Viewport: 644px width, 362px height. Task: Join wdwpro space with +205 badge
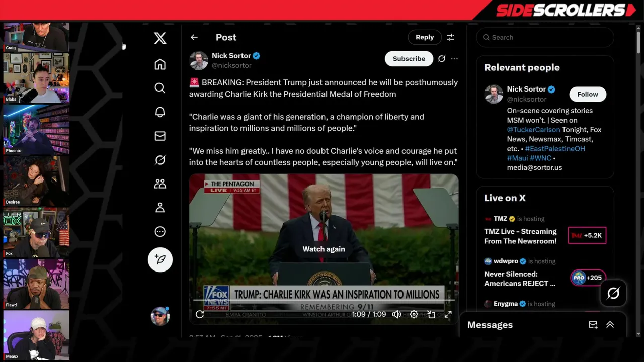click(x=587, y=278)
